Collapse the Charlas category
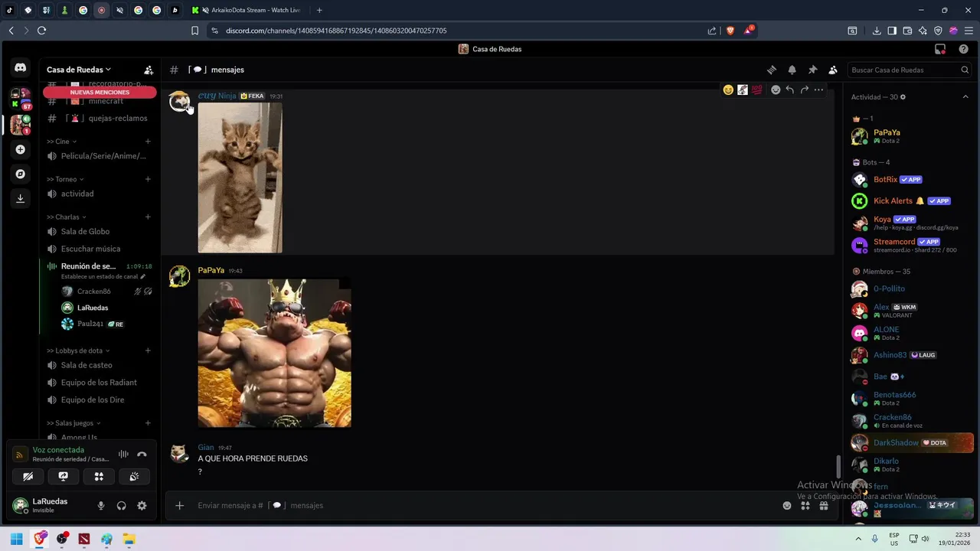The image size is (980, 551). pyautogui.click(x=66, y=217)
